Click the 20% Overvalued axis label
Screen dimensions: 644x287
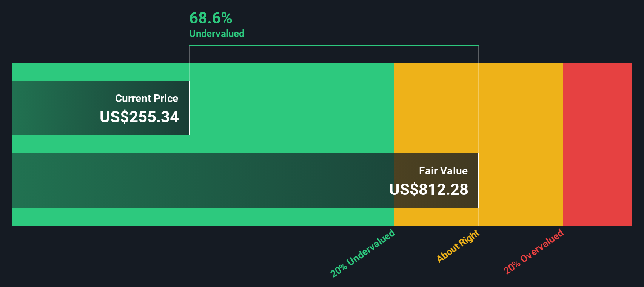[533, 252]
